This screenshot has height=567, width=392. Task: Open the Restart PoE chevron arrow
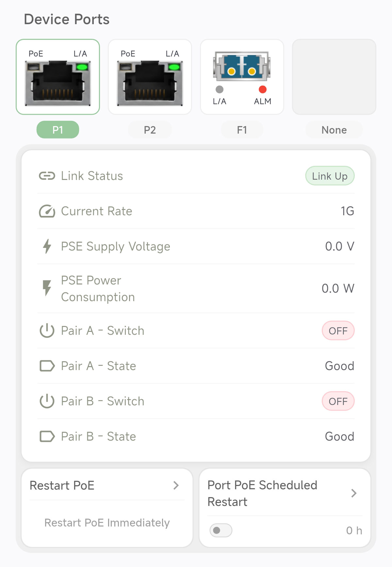[176, 485]
